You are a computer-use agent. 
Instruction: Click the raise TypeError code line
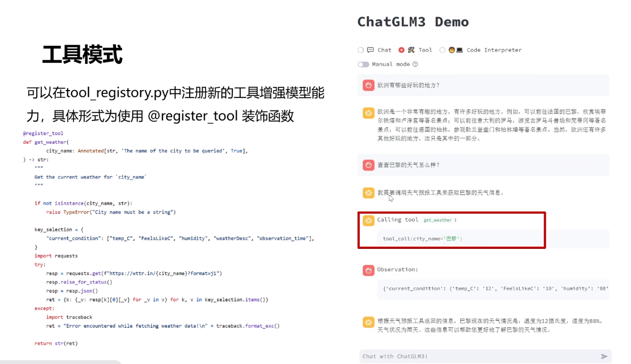[x=111, y=212]
